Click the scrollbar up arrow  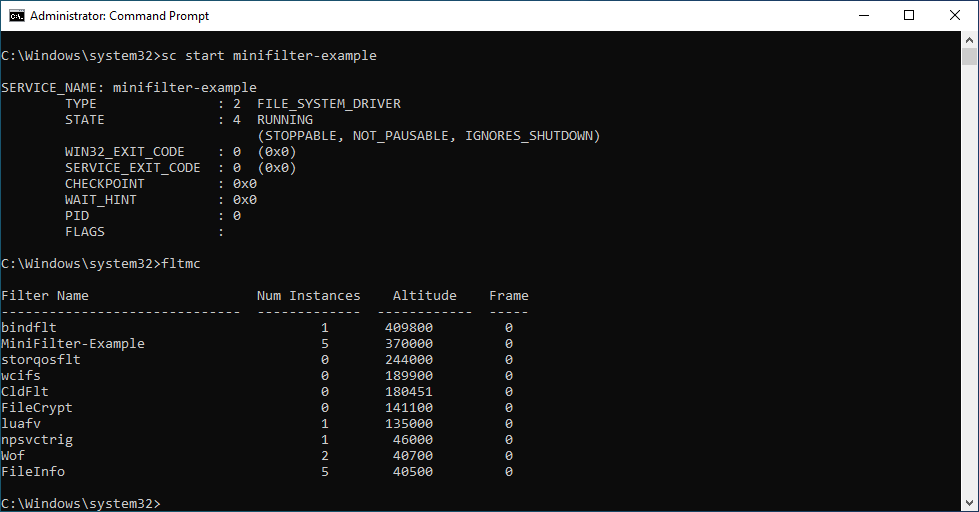pos(969,39)
